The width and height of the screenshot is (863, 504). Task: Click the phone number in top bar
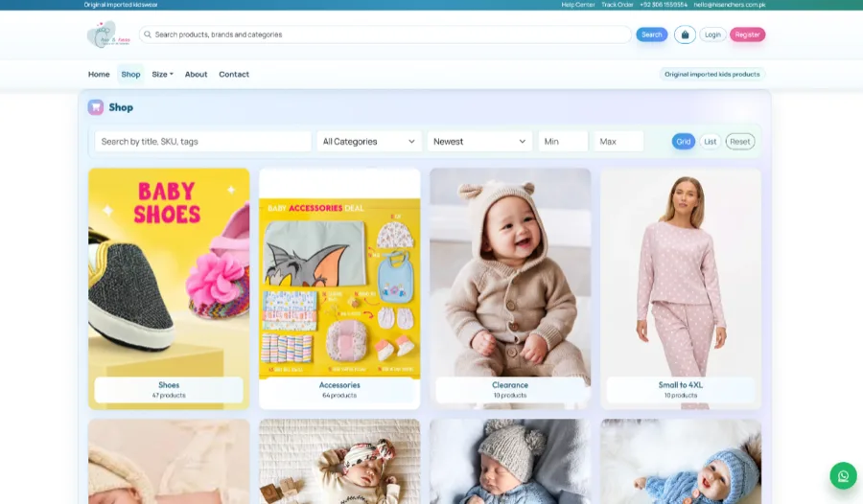coord(664,5)
